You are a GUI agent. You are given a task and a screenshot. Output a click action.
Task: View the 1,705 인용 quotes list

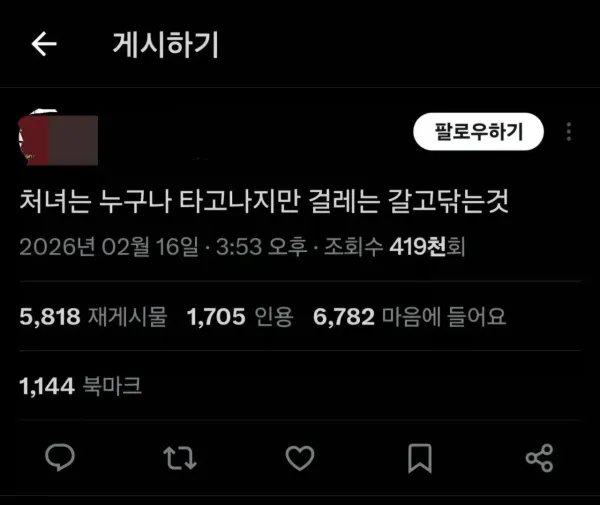click(x=240, y=317)
